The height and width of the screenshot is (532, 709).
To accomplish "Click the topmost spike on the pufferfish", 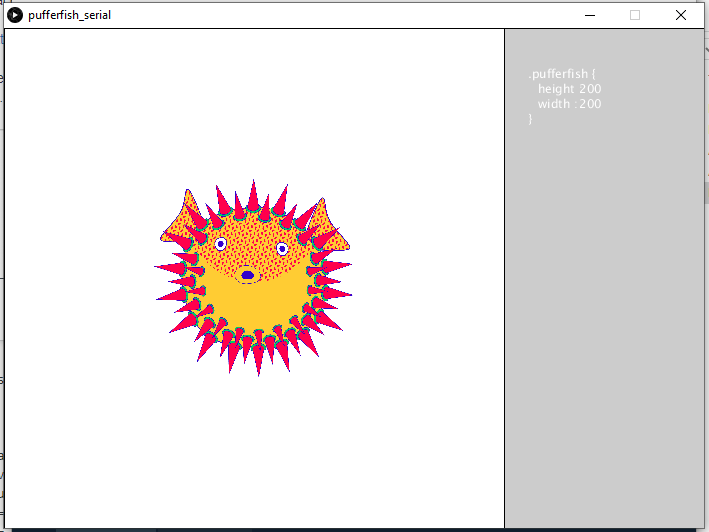I will tap(254, 193).
